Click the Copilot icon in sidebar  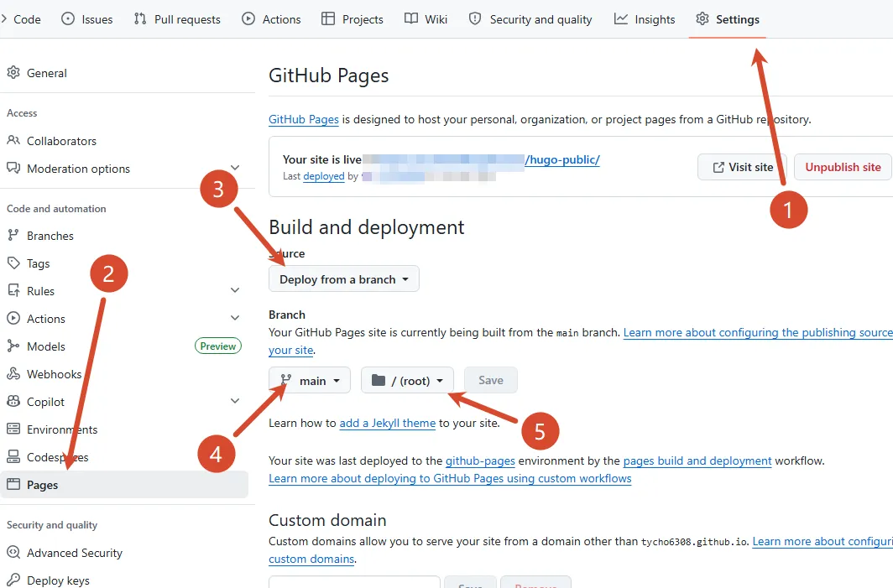[13, 401]
